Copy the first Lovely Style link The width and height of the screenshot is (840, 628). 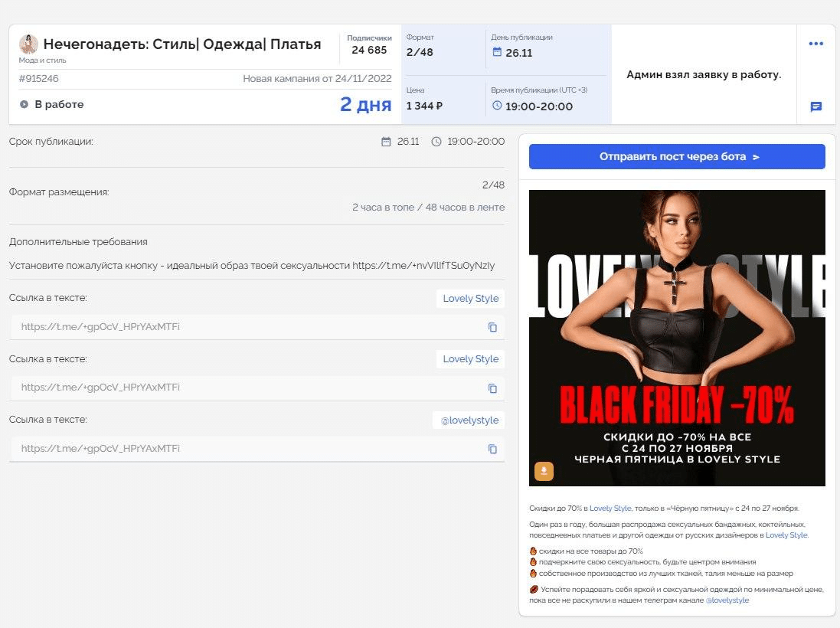[492, 327]
